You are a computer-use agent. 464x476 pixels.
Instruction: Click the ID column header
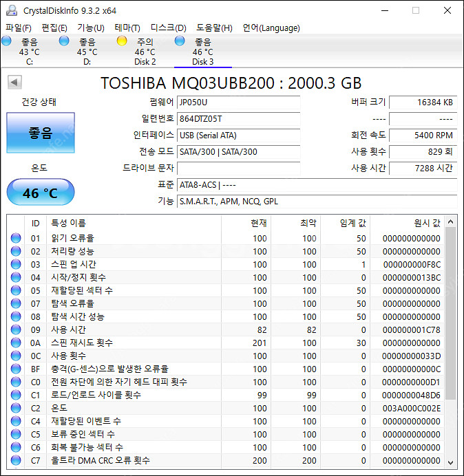[x=36, y=223]
